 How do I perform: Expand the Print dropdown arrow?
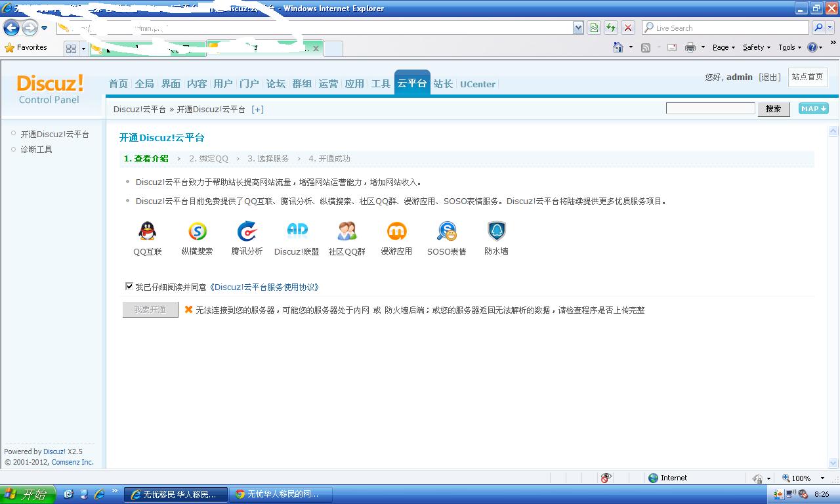703,47
